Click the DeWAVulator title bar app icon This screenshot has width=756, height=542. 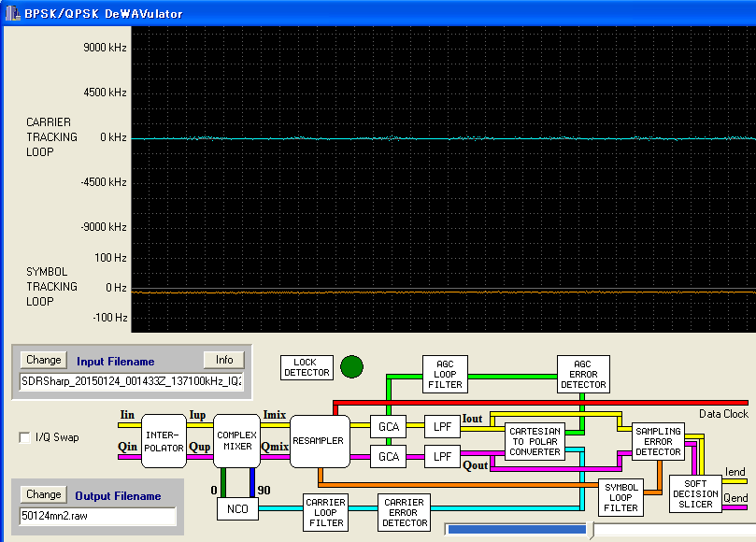click(12, 13)
